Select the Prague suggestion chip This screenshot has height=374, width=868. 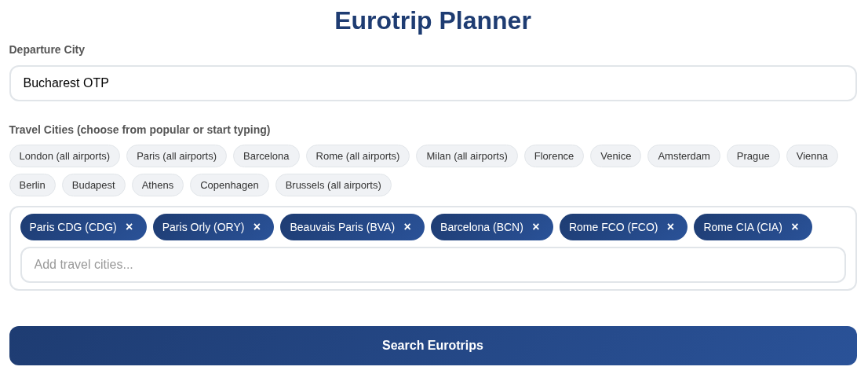click(x=753, y=156)
